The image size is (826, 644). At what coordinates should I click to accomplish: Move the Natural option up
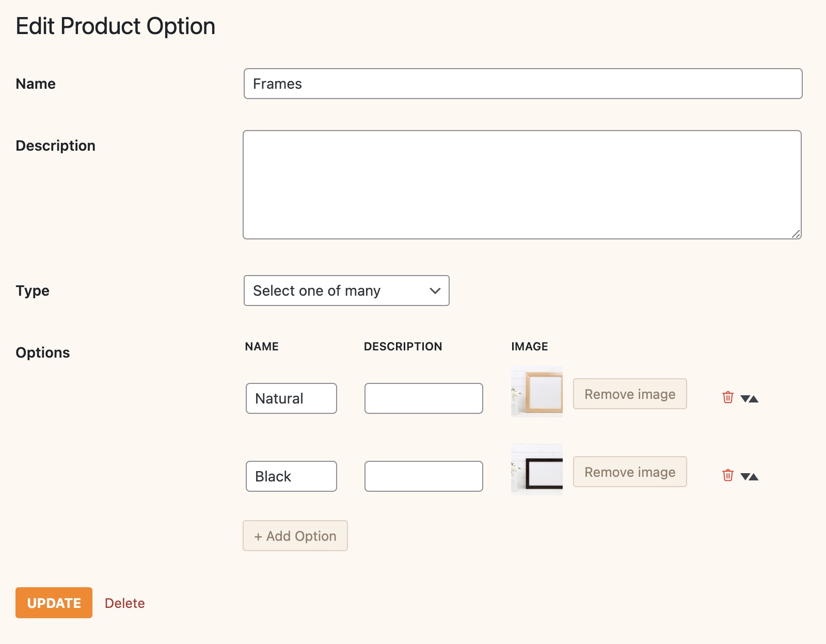tap(754, 399)
